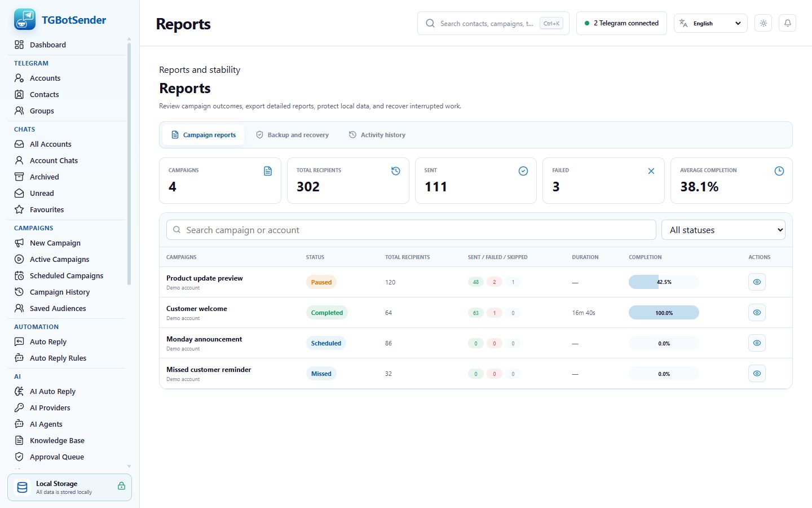Viewport: 812px width, 508px height.
Task: Click the TGBotSender logo icon
Action: [24, 20]
